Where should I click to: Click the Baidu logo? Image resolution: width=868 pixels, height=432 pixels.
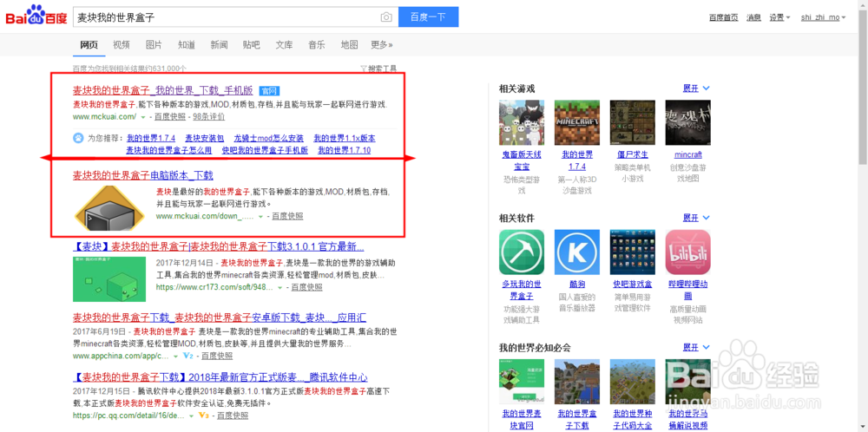(x=36, y=16)
